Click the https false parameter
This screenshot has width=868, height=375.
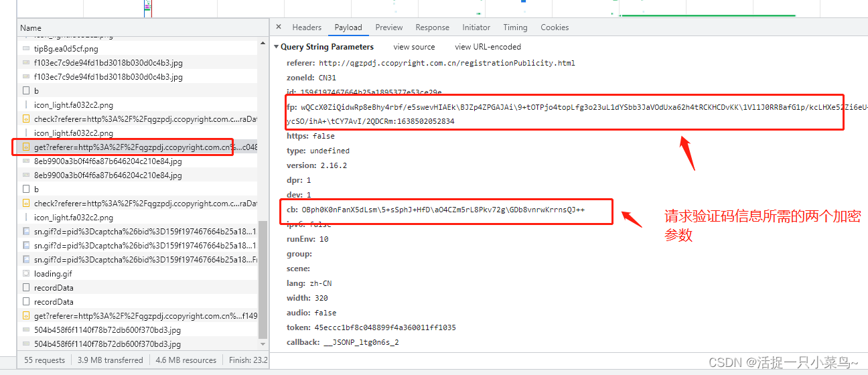[x=311, y=136]
